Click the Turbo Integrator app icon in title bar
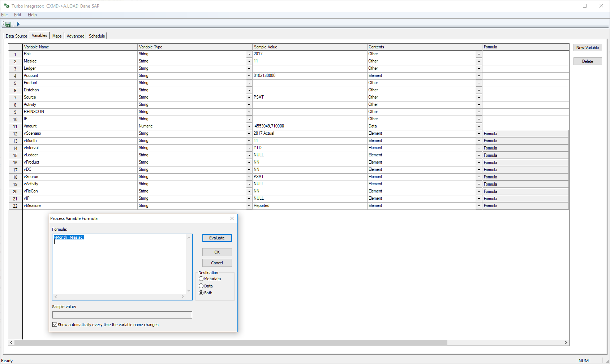610x364 pixels. [x=7, y=6]
